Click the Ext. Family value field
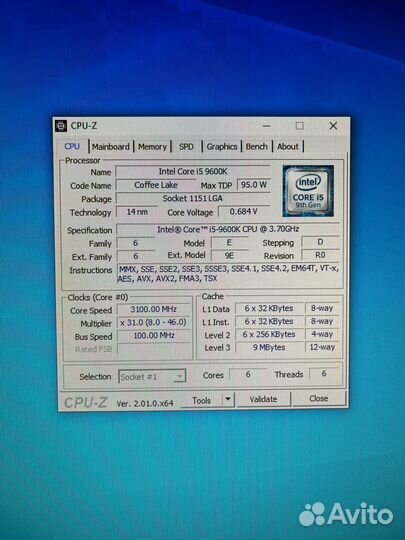 coord(135,256)
